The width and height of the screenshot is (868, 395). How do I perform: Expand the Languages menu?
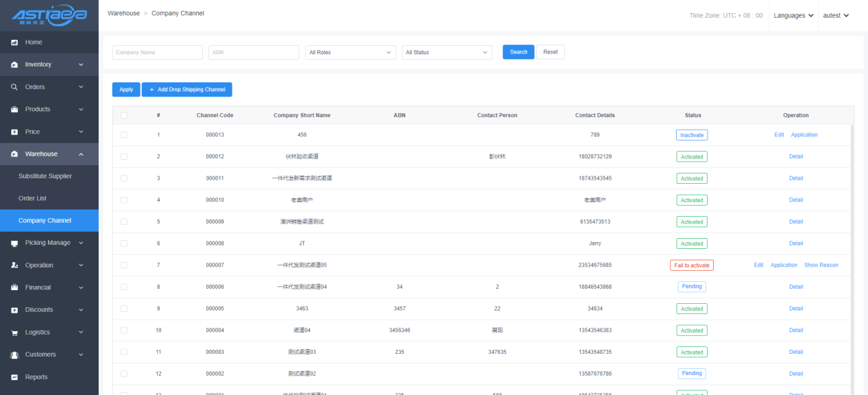tap(793, 16)
